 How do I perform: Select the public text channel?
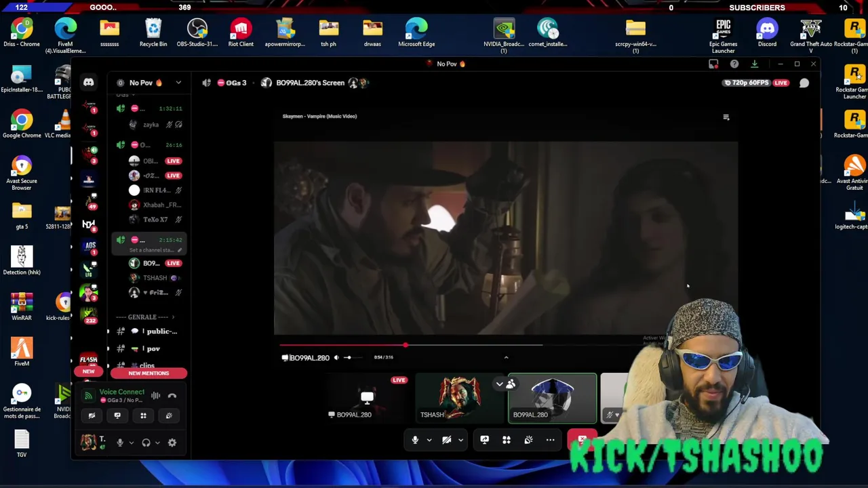pyautogui.click(x=149, y=331)
